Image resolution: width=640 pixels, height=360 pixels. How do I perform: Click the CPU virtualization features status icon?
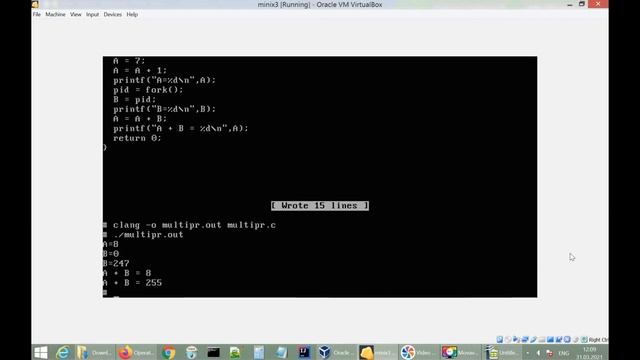pos(567,340)
